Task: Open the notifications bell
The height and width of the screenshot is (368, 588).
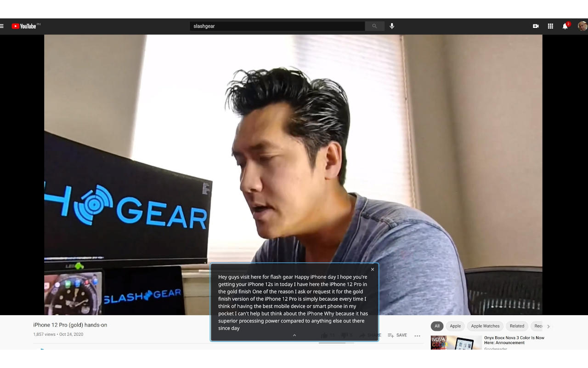Action: coord(565,26)
